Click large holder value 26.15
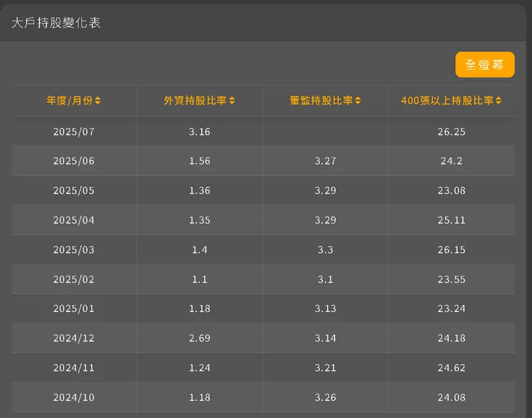Screen dimensions: 532x418 coord(451,250)
